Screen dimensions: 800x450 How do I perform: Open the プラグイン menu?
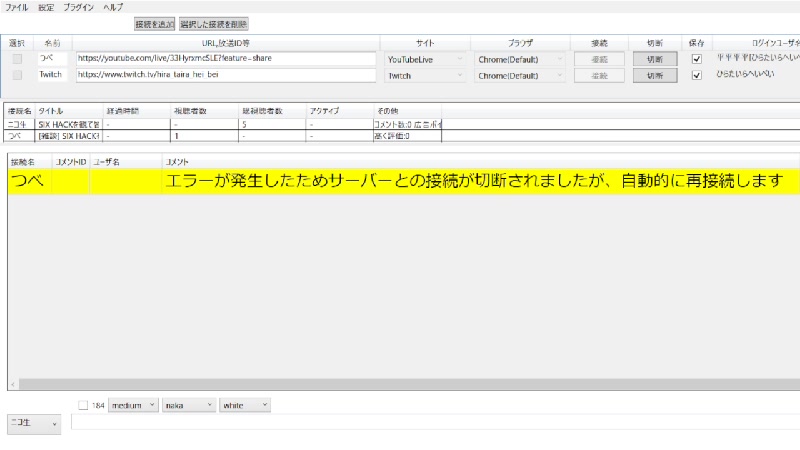click(x=79, y=7)
